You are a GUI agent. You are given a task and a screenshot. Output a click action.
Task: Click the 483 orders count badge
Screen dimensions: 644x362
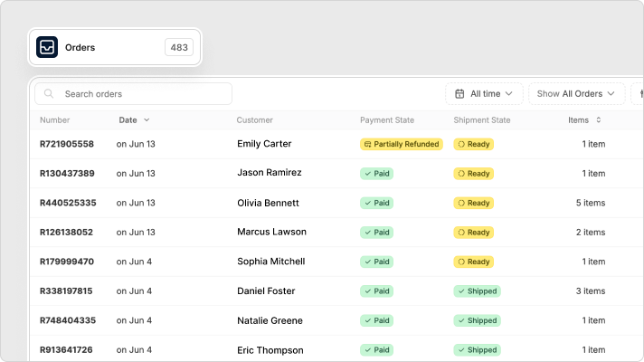[x=179, y=47]
